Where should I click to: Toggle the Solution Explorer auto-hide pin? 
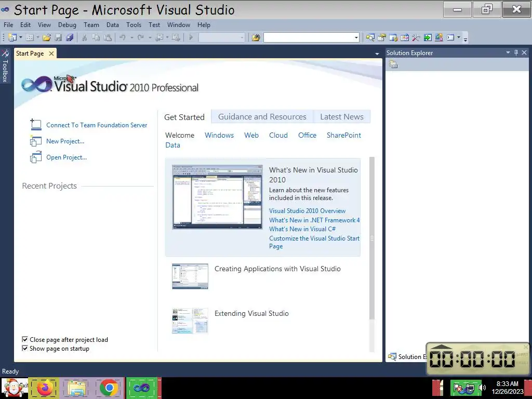(516, 52)
